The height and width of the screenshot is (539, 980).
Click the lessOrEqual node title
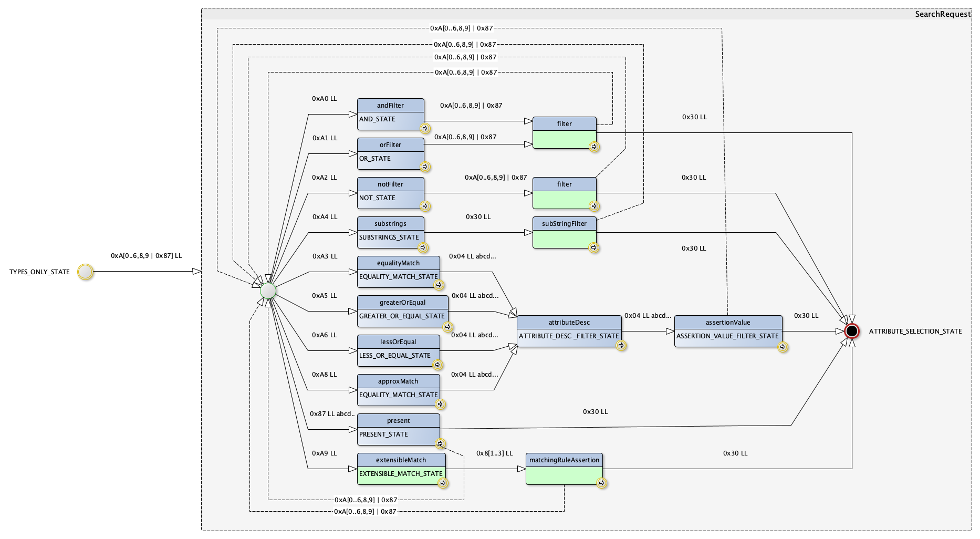tap(398, 341)
